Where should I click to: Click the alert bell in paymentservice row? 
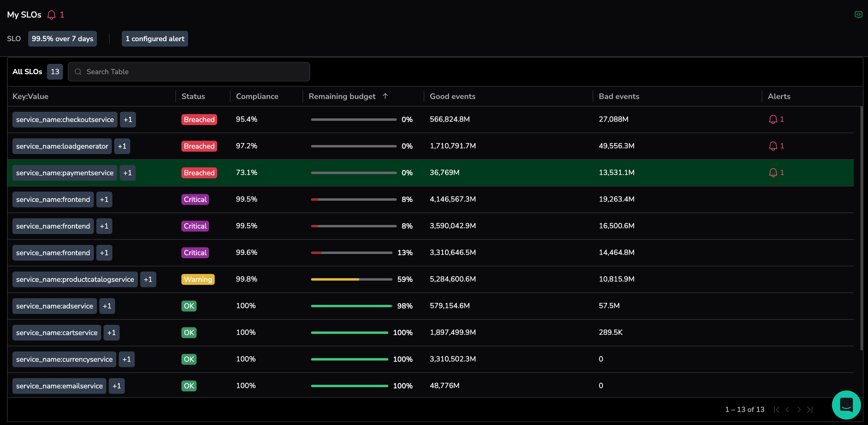coord(773,173)
